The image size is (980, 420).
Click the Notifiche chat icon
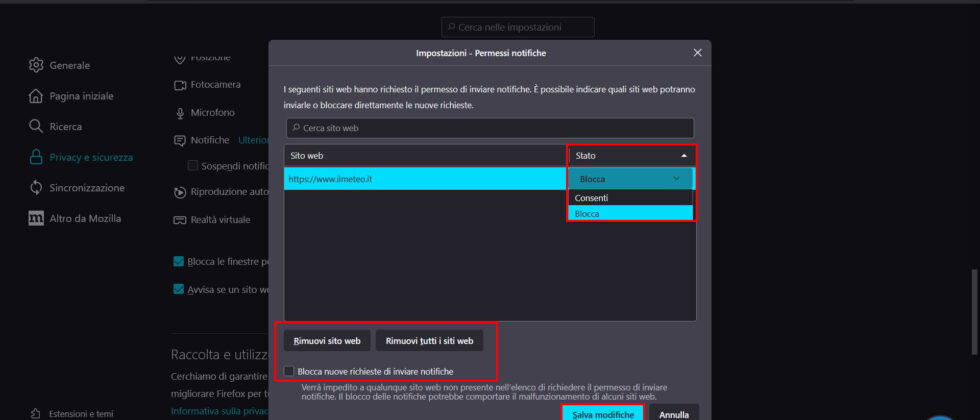pos(180,140)
